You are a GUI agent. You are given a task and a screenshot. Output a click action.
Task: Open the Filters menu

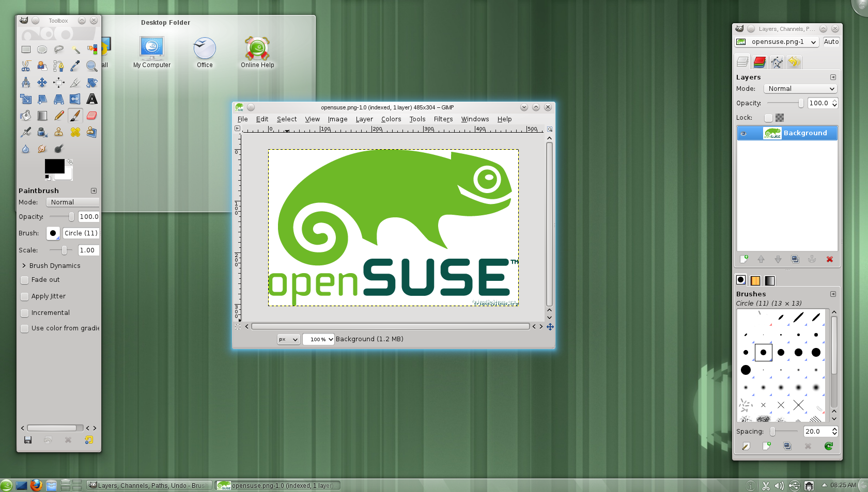click(443, 119)
